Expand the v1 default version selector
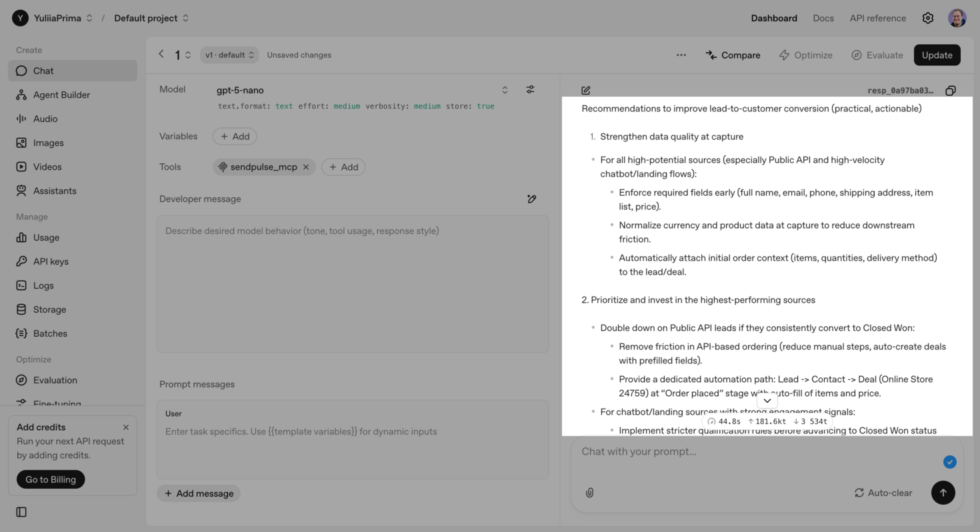 pos(229,55)
